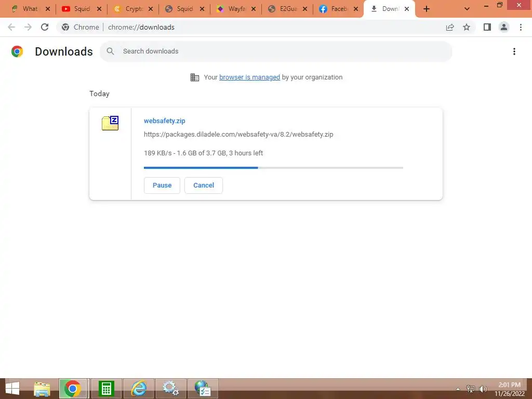Cancel the websafety.zip download
This screenshot has width=532, height=399.
coord(204,185)
